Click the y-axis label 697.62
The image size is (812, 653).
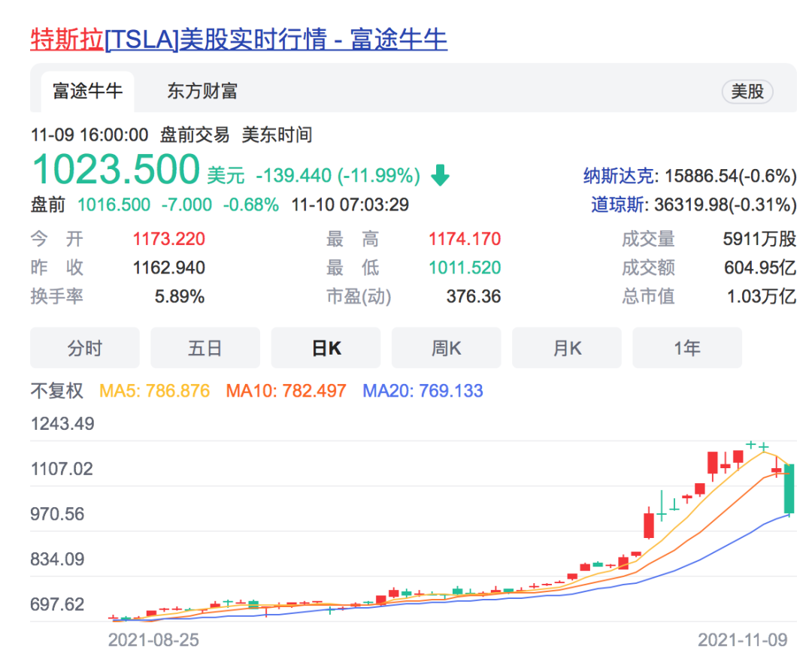tap(57, 604)
